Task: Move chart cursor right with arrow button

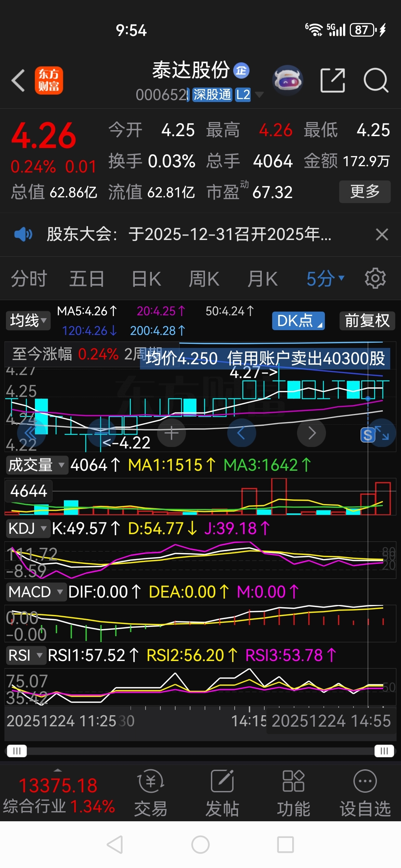Action: point(312,433)
